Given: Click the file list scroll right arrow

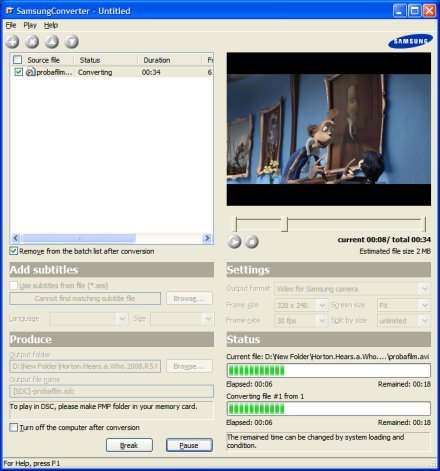Looking at the screenshot, I should 207,238.
